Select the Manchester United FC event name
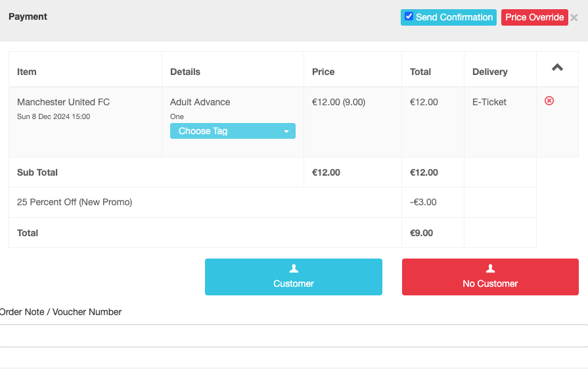The image size is (588, 373). (x=64, y=102)
